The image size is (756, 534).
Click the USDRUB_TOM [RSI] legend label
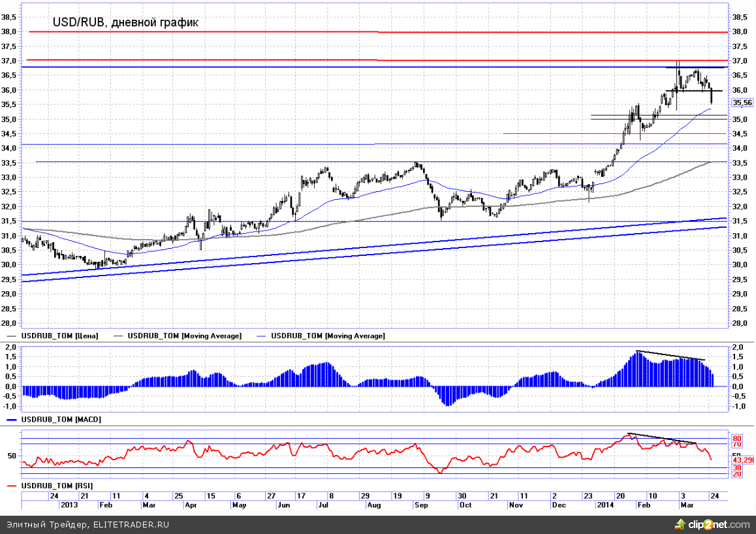pyautogui.click(x=57, y=485)
